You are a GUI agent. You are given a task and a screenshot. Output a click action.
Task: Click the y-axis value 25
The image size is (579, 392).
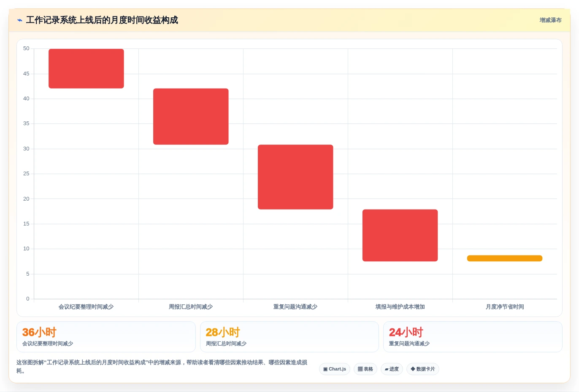tap(26, 174)
